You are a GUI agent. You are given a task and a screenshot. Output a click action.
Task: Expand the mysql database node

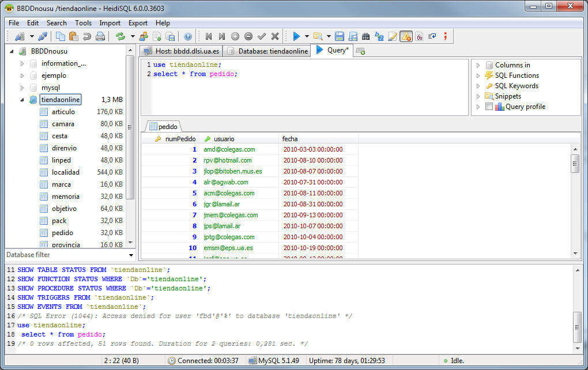22,88
